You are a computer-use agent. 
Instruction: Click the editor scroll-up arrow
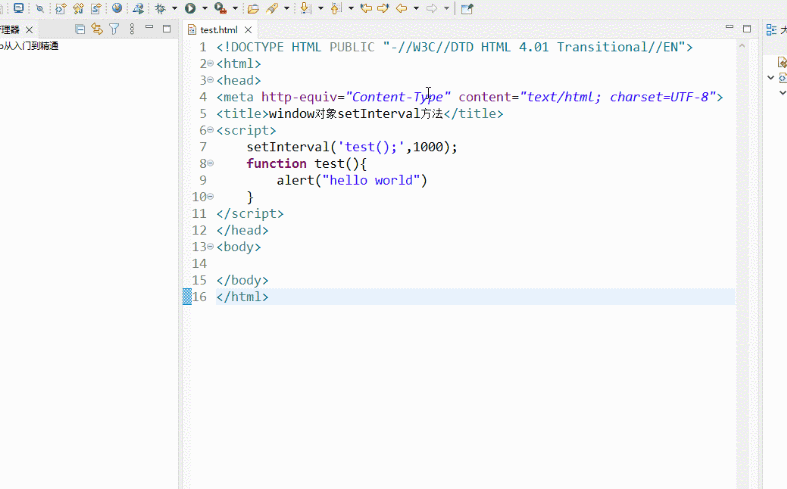(742, 46)
